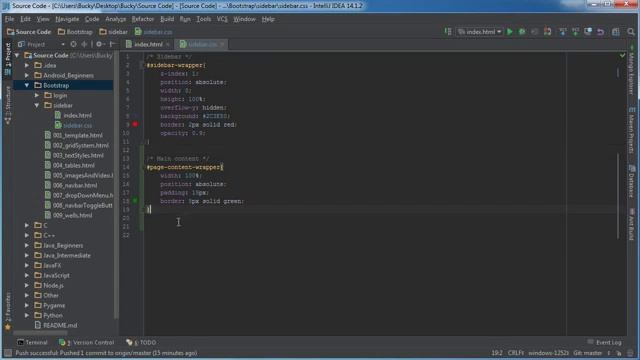640x360 pixels.
Task: Click the compare history toolbar icon
Action: point(588,32)
